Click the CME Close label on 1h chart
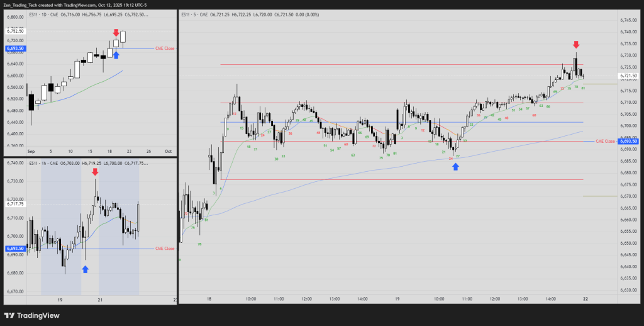 tap(164, 249)
